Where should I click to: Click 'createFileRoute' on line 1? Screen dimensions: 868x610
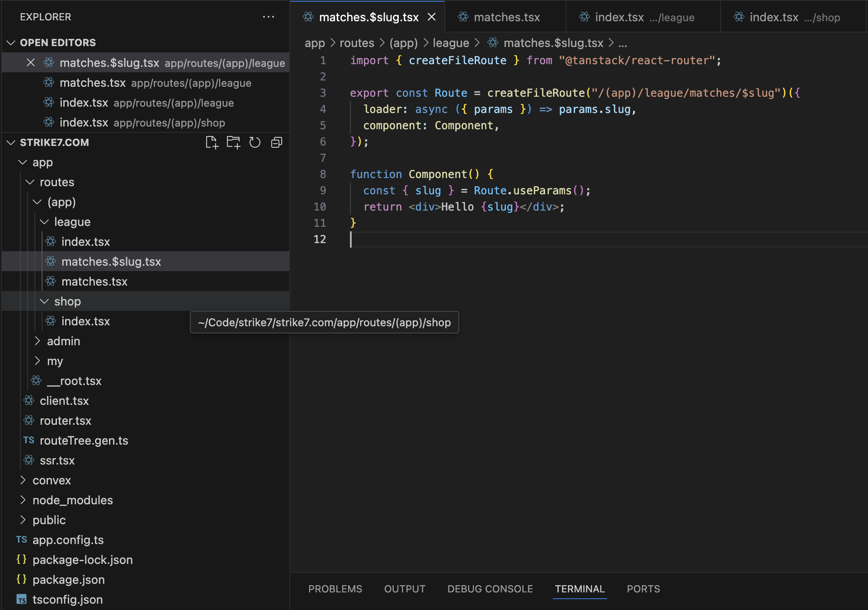click(x=458, y=60)
